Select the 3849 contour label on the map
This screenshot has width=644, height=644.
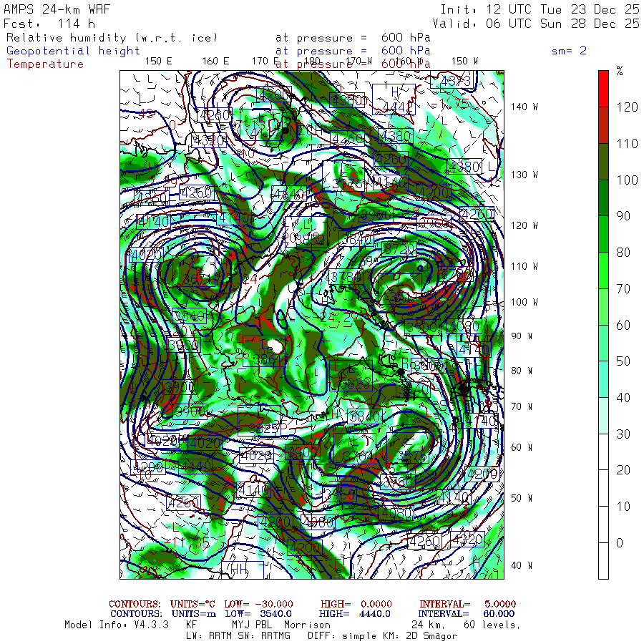(189, 316)
